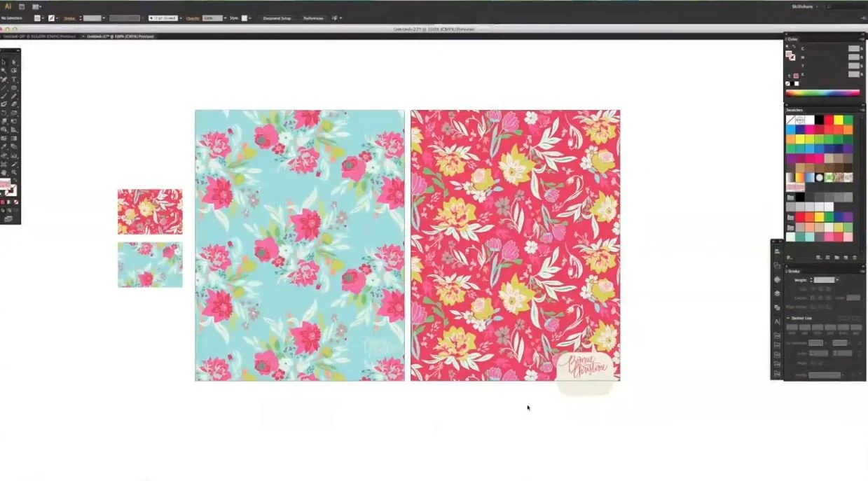Click the Delete Swatch trash icon
Image resolution: width=868 pixels, height=481 pixels.
(855, 258)
